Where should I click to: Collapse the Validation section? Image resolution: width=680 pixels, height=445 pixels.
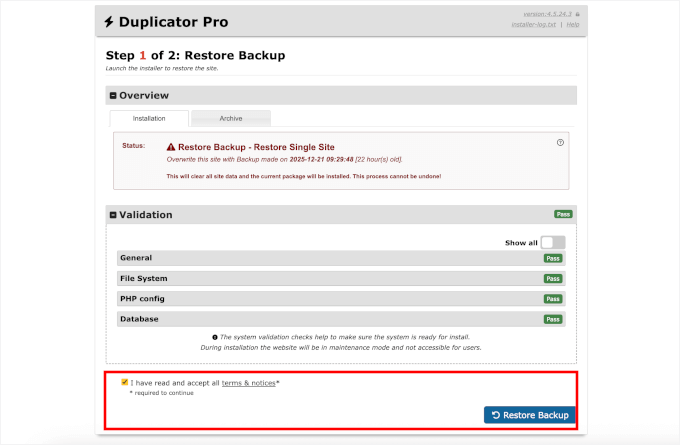[x=113, y=215]
